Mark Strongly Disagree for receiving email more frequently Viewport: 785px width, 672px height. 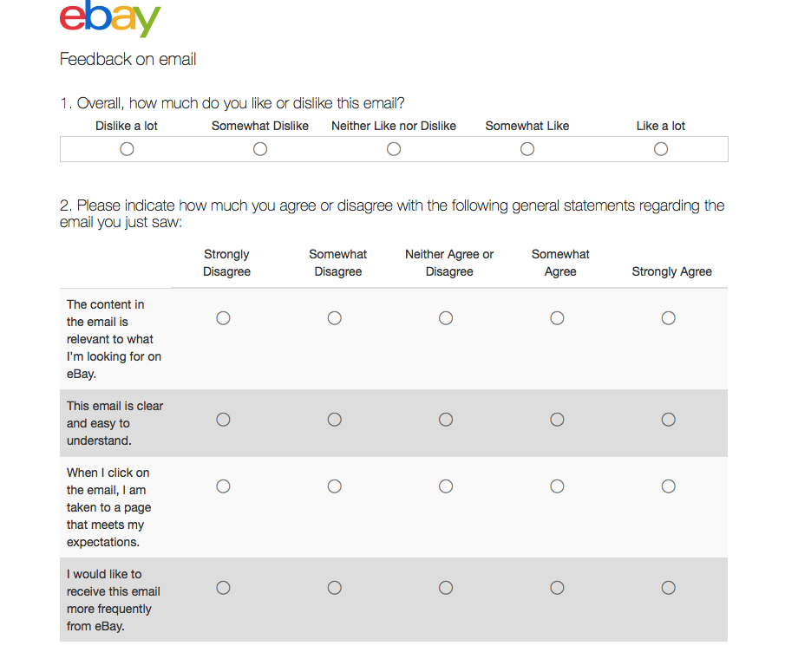coord(223,587)
